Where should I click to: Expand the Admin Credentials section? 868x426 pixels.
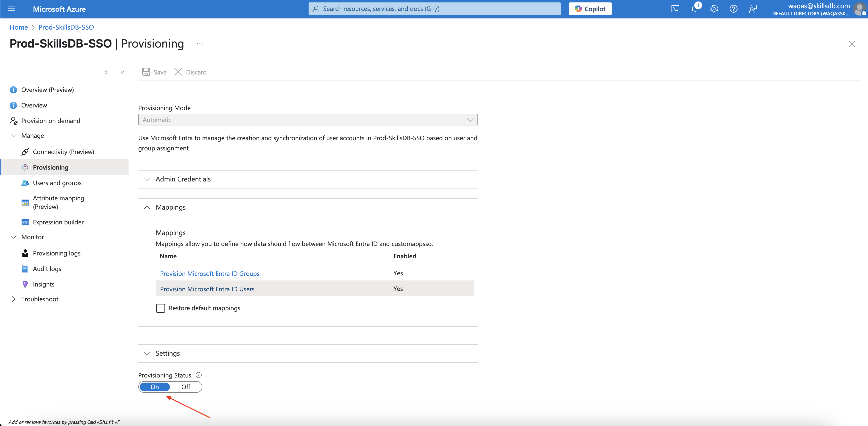(x=308, y=179)
